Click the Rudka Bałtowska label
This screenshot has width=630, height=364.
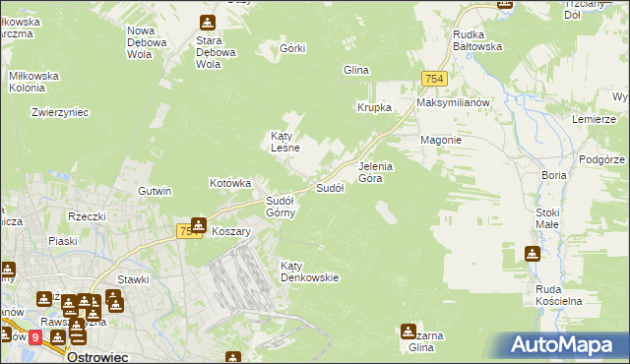[x=477, y=40]
